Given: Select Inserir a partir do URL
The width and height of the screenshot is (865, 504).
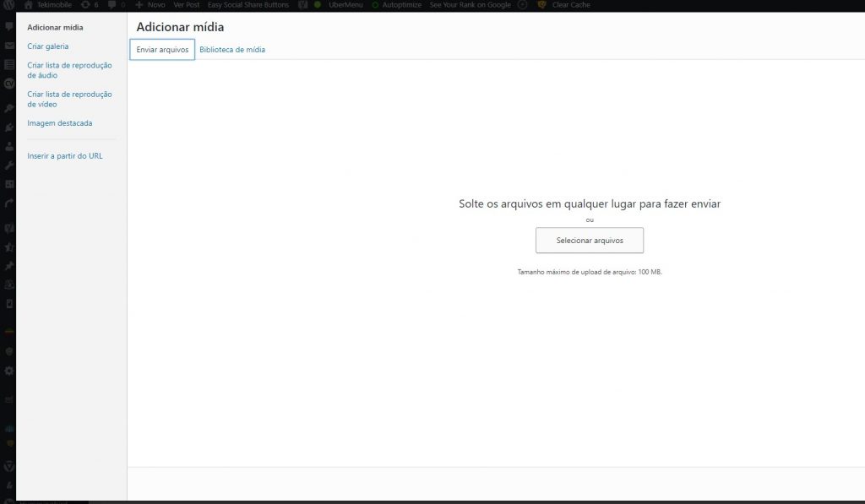Looking at the screenshot, I should point(65,155).
